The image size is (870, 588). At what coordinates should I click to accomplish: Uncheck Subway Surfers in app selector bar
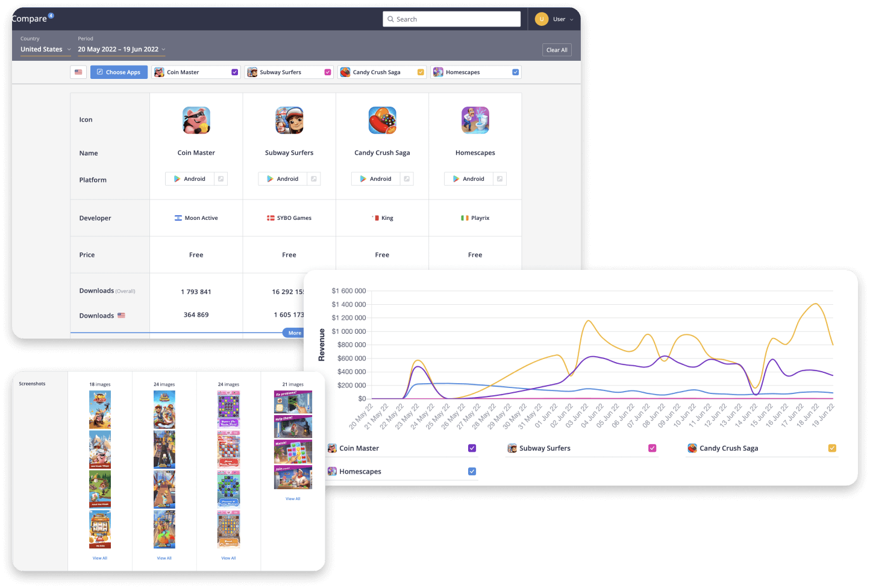click(x=328, y=72)
